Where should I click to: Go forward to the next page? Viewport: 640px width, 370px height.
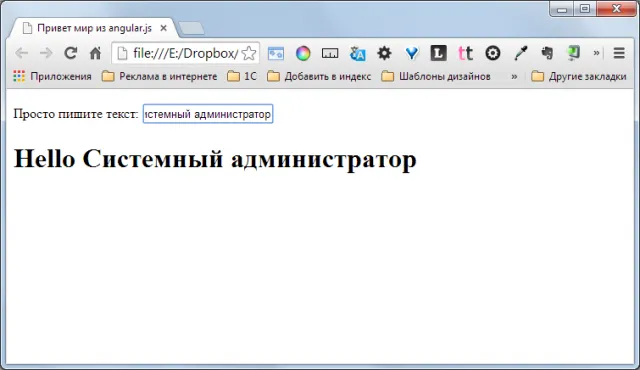click(x=46, y=53)
